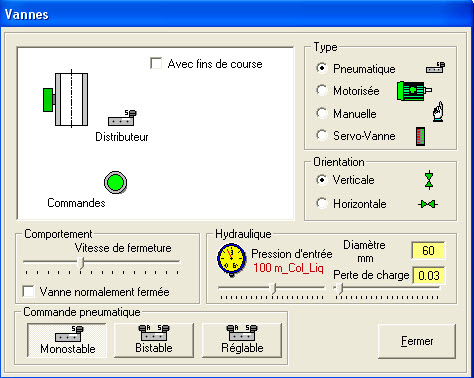
Task: Click the Servo-Vanne bar indicator icon
Action: coord(420,136)
